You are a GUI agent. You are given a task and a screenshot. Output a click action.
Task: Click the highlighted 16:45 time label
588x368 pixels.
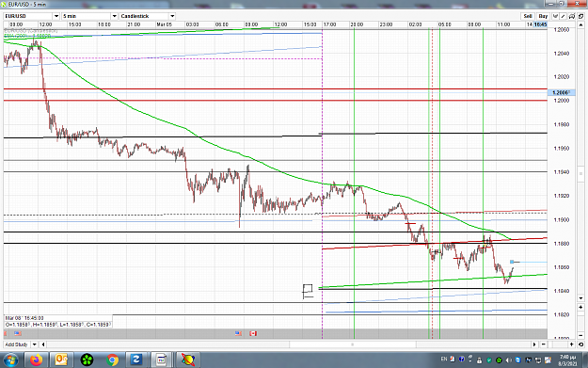[540, 24]
